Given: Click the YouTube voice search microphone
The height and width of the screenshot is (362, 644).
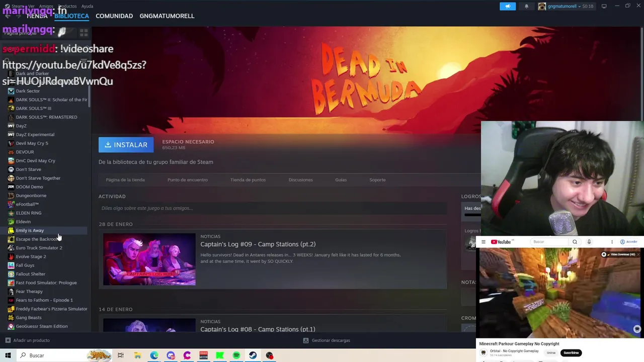Looking at the screenshot, I should (x=589, y=242).
